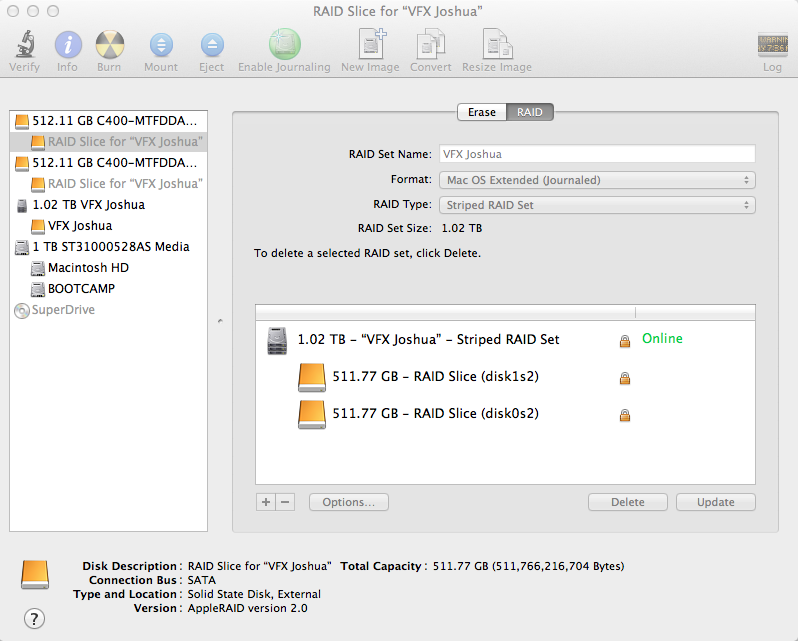Viewport: 798px width, 641px height.
Task: Click the RAID Set Name field
Action: pyautogui.click(x=597, y=154)
